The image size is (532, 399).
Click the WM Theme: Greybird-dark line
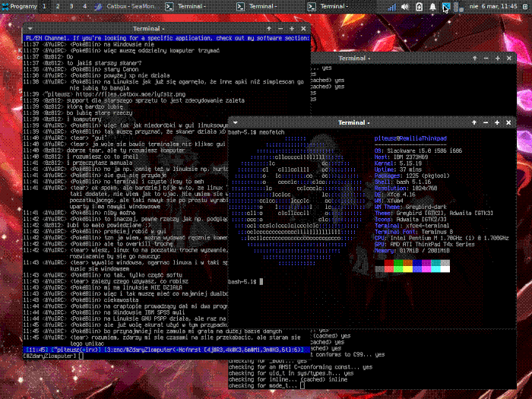coord(410,207)
